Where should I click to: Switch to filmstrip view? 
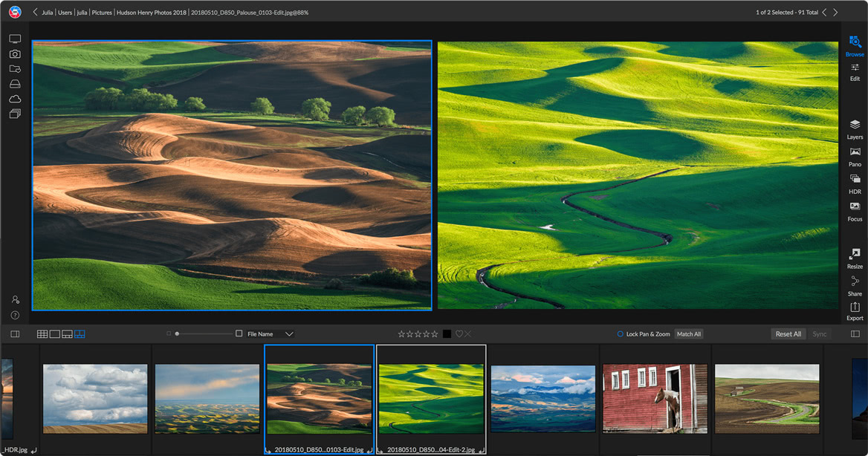pyautogui.click(x=67, y=333)
